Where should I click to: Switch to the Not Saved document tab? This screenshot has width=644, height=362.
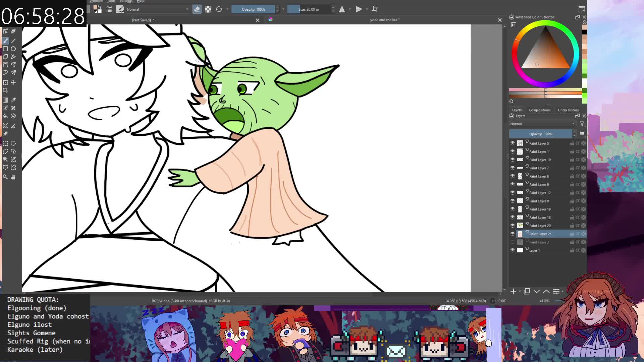tap(143, 20)
